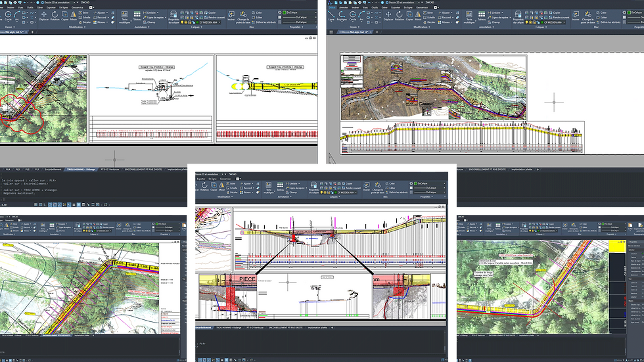Open Début ribbon tab in top-right window

tap(332, 7)
